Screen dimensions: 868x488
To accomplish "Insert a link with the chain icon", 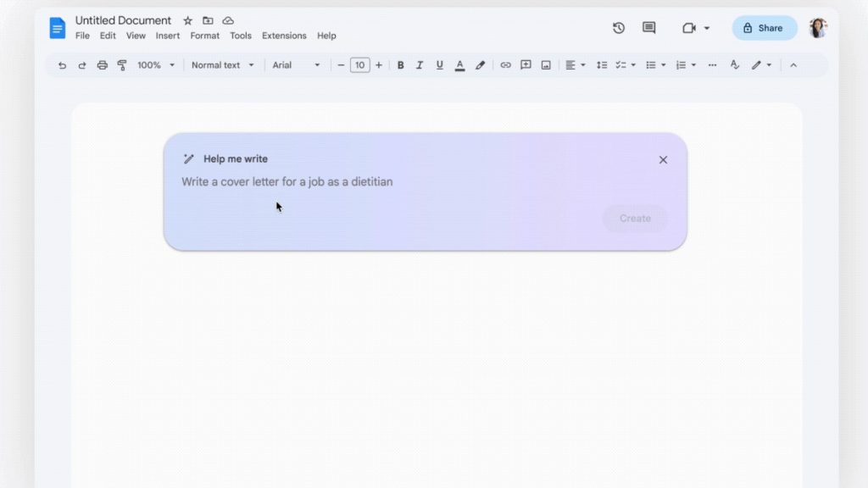I will (505, 65).
